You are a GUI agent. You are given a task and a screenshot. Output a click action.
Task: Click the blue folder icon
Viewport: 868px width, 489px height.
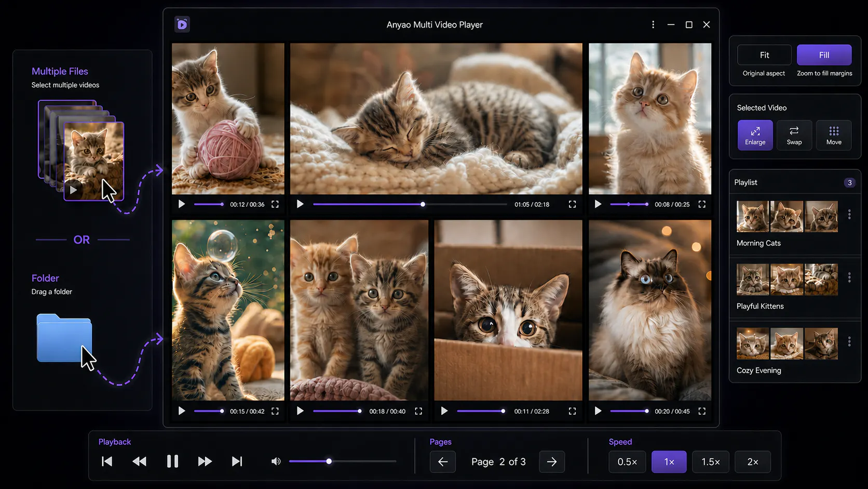point(64,338)
